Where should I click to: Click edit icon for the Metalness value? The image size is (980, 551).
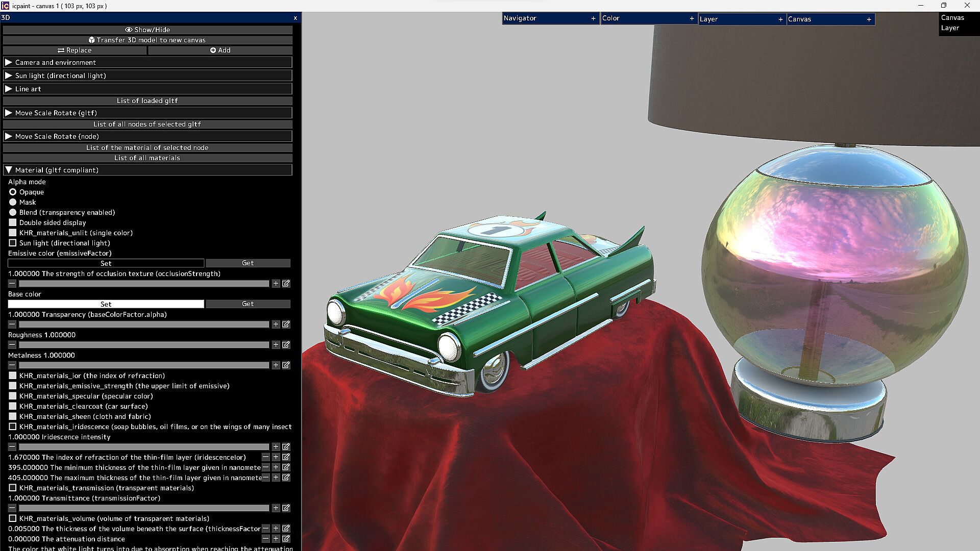point(286,365)
